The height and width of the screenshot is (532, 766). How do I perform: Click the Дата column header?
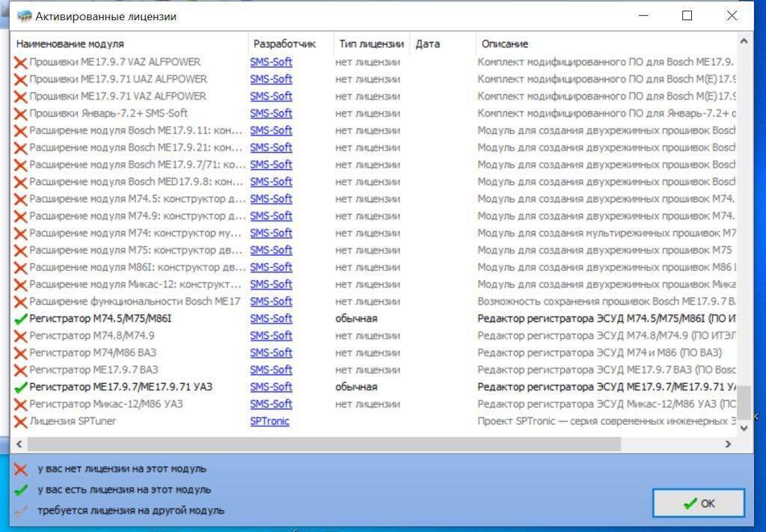443,44
